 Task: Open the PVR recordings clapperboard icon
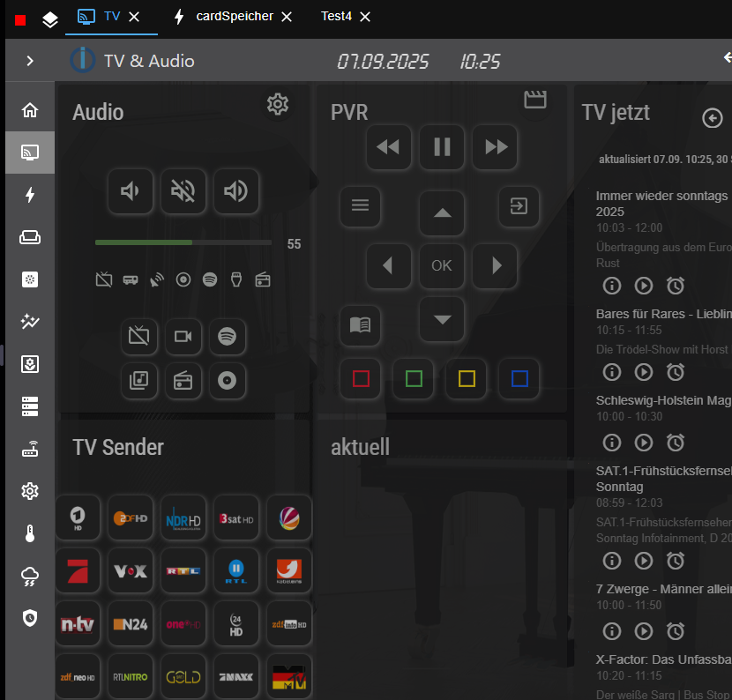pyautogui.click(x=535, y=100)
